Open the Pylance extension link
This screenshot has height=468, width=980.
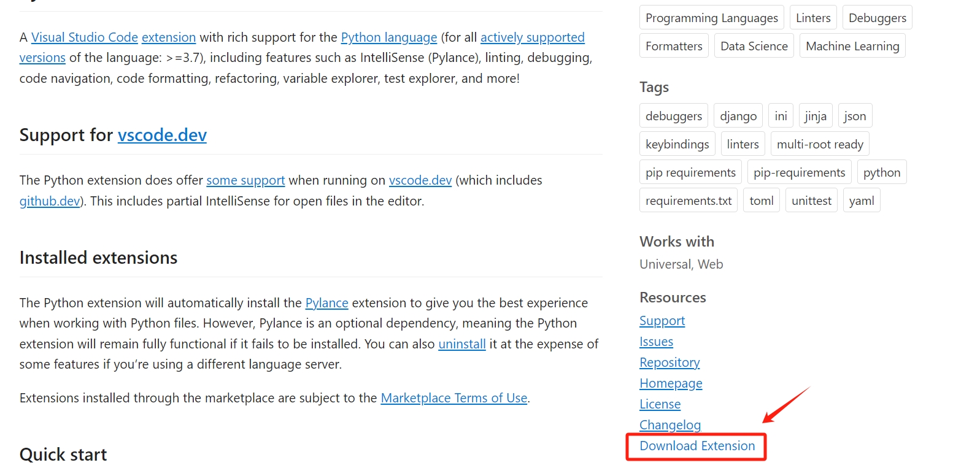(326, 303)
